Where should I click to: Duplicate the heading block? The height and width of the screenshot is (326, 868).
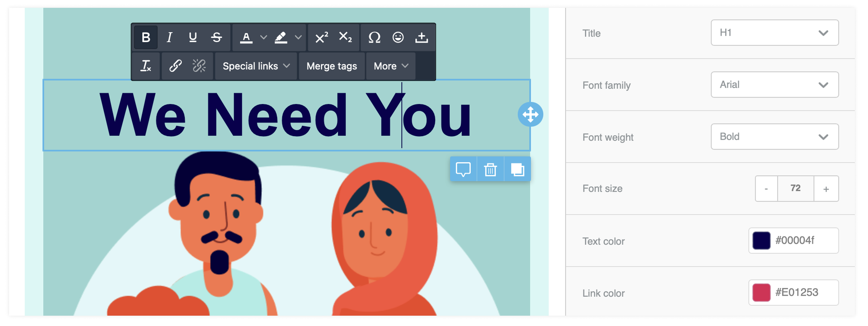[x=517, y=169]
